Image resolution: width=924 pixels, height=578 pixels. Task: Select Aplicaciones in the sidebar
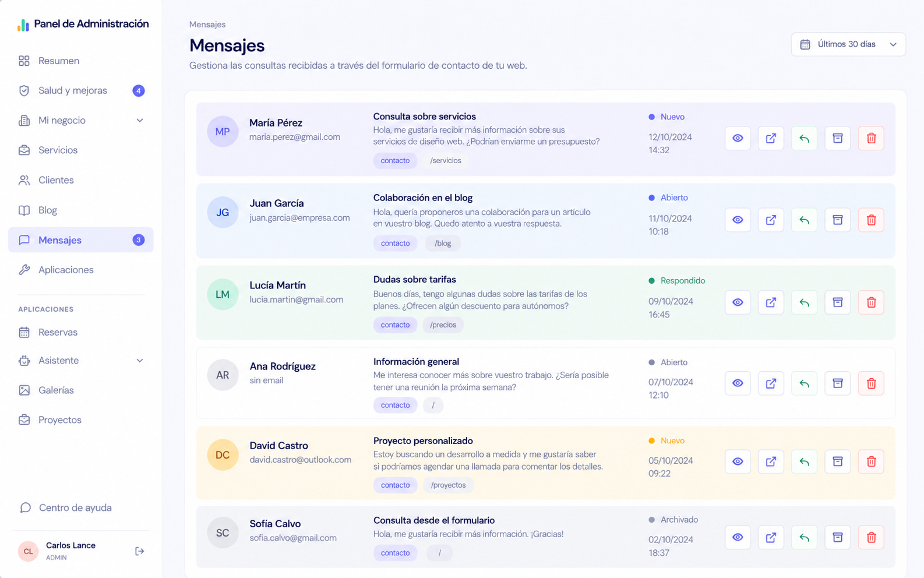click(81, 270)
